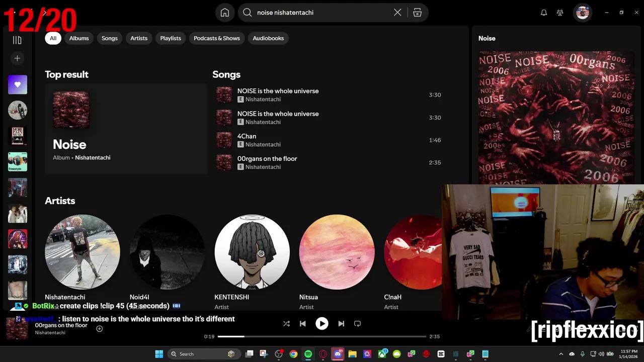Open CapCut from taskbar
The width and height of the screenshot is (644, 362).
tap(441, 354)
